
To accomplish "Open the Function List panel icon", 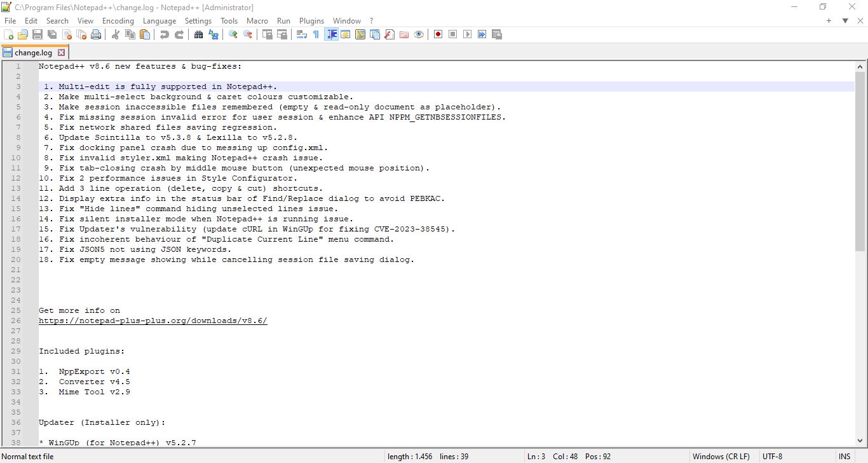I will click(x=390, y=34).
